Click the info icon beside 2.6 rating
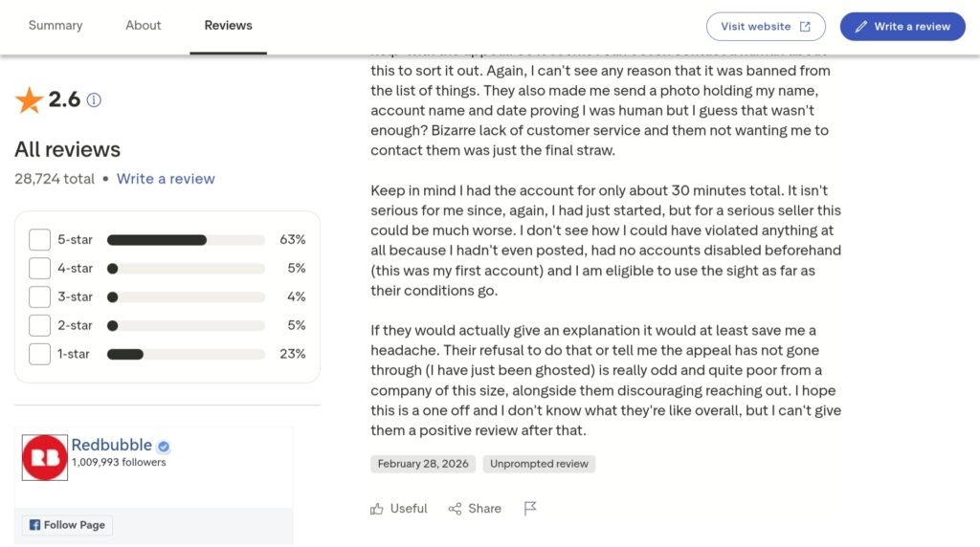Image resolution: width=980 pixels, height=547 pixels. tap(94, 99)
